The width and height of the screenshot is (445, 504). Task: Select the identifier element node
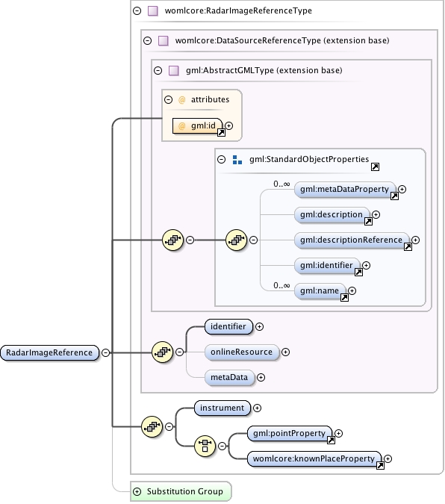(228, 326)
